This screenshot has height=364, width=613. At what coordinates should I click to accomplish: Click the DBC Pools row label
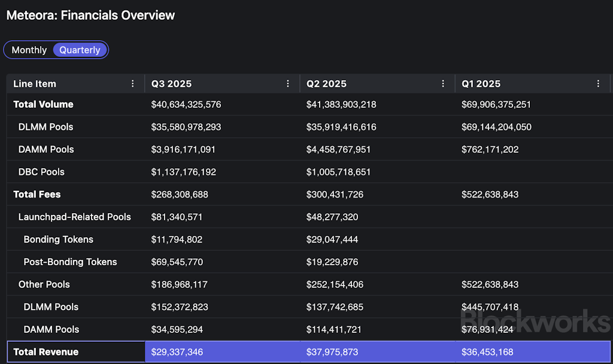[41, 172]
